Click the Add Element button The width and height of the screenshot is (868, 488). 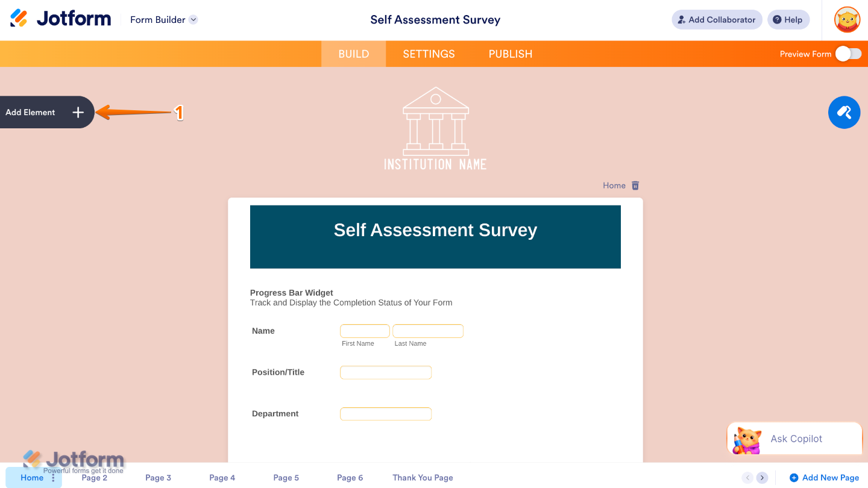click(42, 112)
